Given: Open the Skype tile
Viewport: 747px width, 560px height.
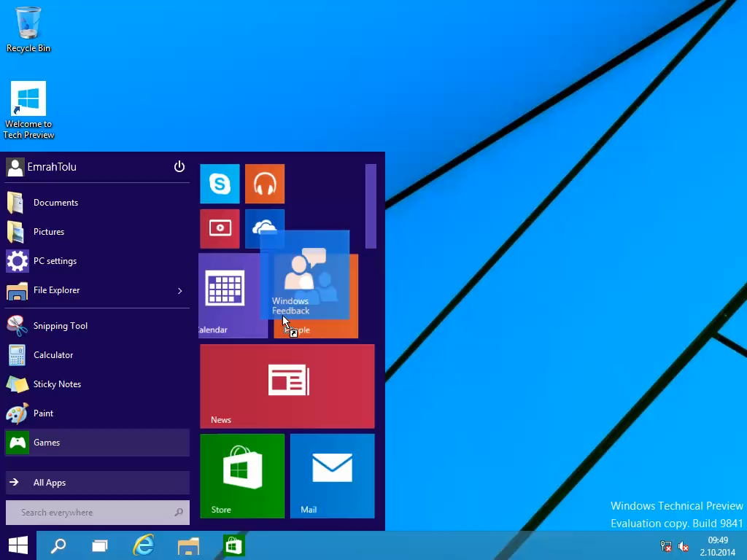Looking at the screenshot, I should pos(220,184).
